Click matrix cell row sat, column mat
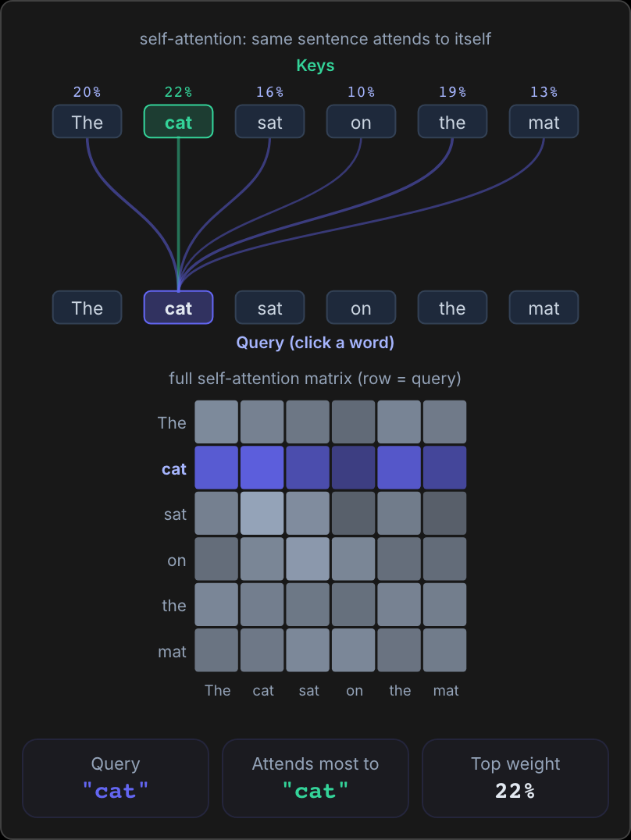631x840 pixels. [x=445, y=513]
